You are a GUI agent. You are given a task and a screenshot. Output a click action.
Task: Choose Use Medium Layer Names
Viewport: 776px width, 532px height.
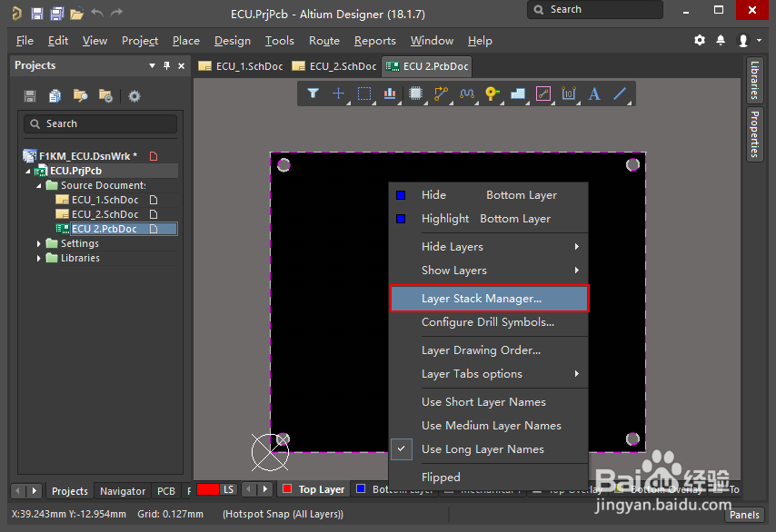492,426
